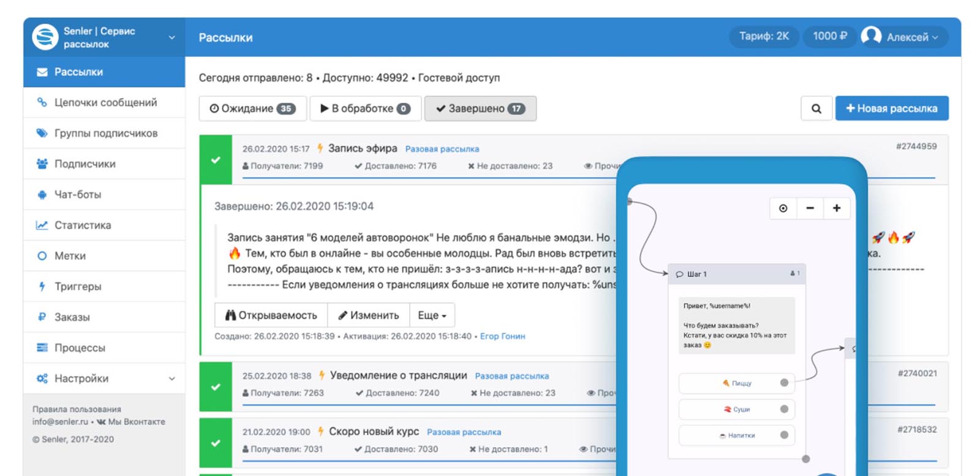
Task: Select the Шаг 1 block header
Action: [x=737, y=274]
